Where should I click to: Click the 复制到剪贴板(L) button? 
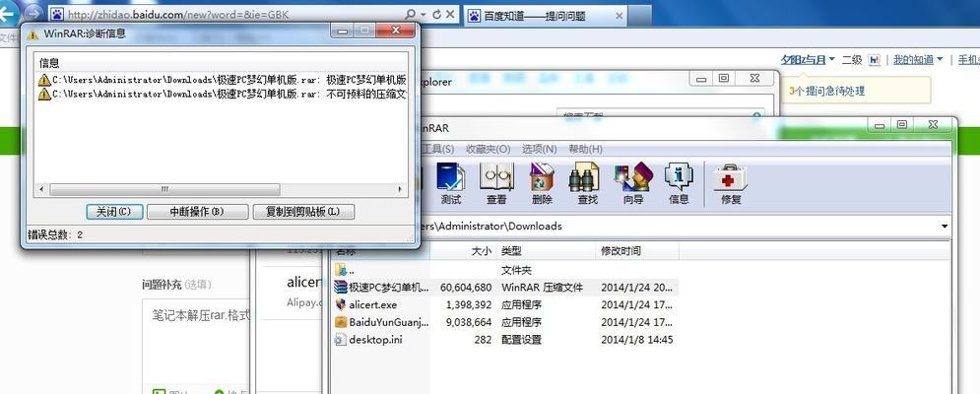[x=303, y=212]
